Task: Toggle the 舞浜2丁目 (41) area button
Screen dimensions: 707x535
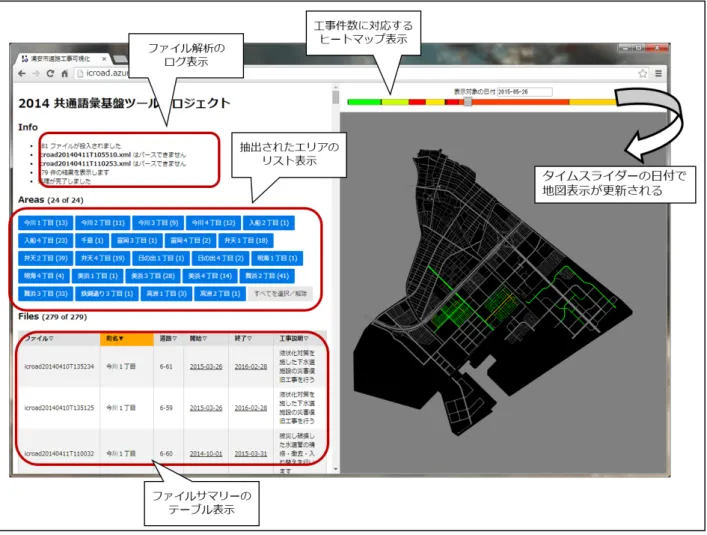Action: coord(267,276)
